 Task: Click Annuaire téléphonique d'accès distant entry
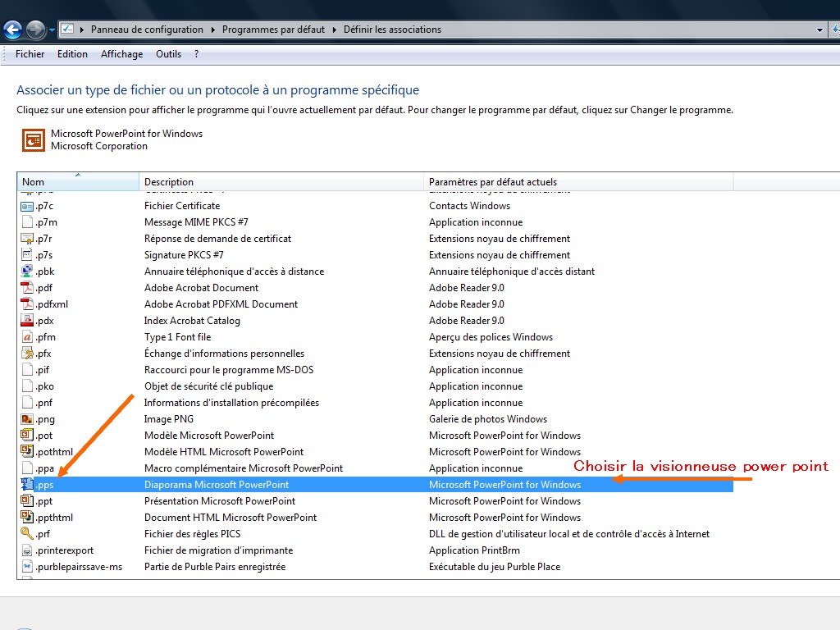pyautogui.click(x=512, y=271)
